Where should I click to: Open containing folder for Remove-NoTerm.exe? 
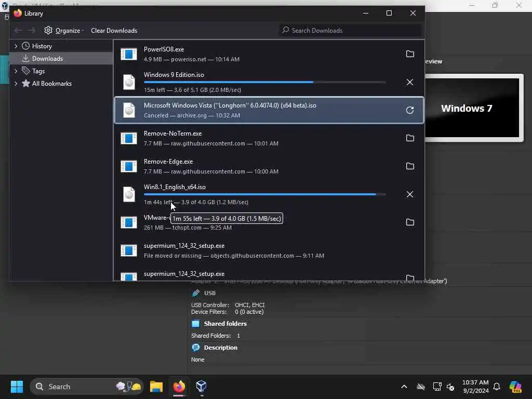click(410, 138)
